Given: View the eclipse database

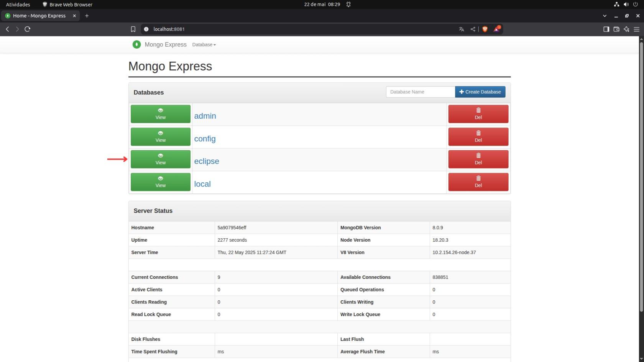Looking at the screenshot, I should [x=161, y=159].
